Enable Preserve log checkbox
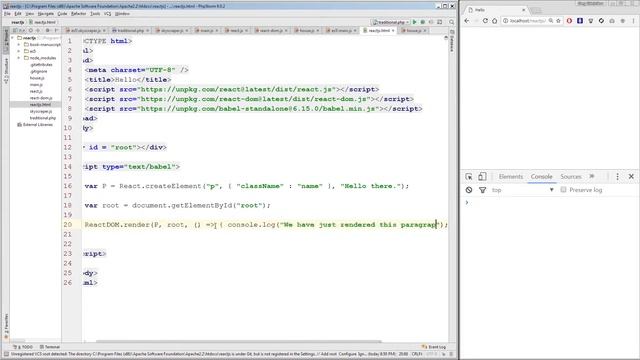This screenshot has height=360, width=640. pyautogui.click(x=563, y=190)
